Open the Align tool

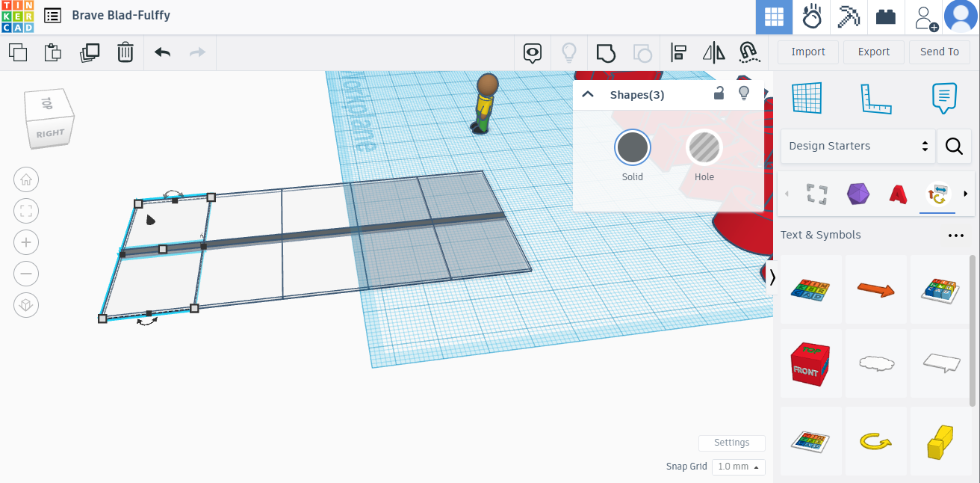[678, 52]
